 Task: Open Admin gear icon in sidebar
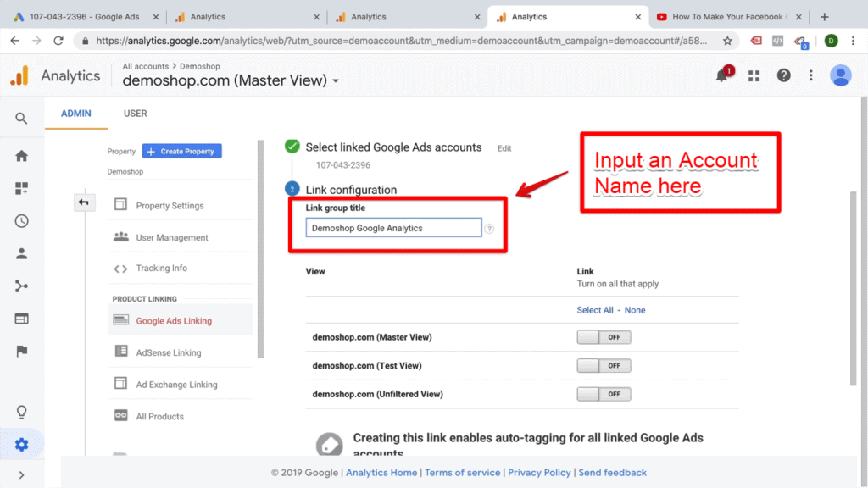tap(21, 444)
